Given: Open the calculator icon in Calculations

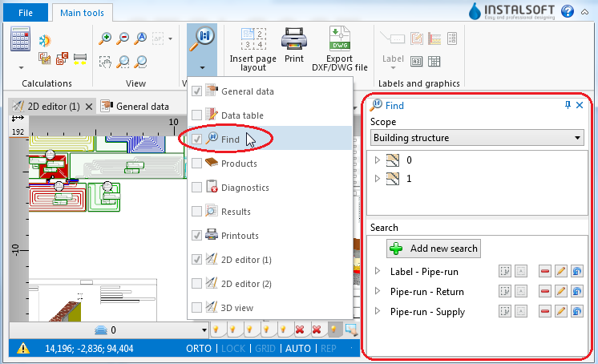Looking at the screenshot, I should (20, 40).
